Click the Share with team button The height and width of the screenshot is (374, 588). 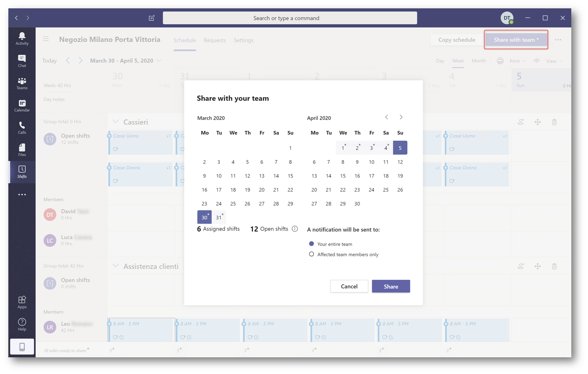click(516, 40)
